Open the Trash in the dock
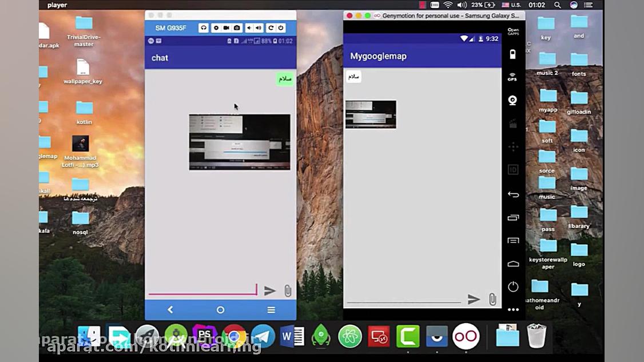Screen dimensions: 644x362 point(536,336)
